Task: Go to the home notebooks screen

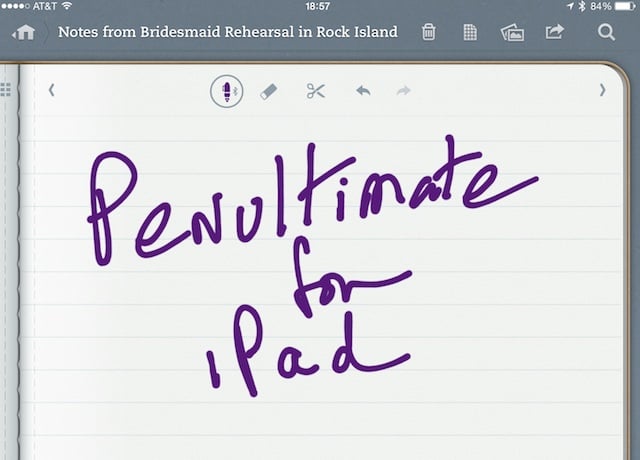Action: [x=24, y=32]
